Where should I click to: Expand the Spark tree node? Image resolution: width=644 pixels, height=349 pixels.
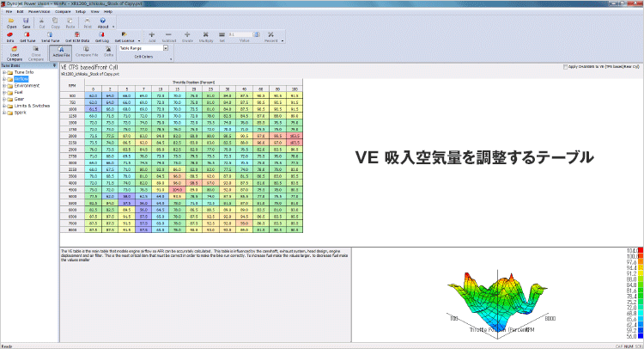[4, 113]
